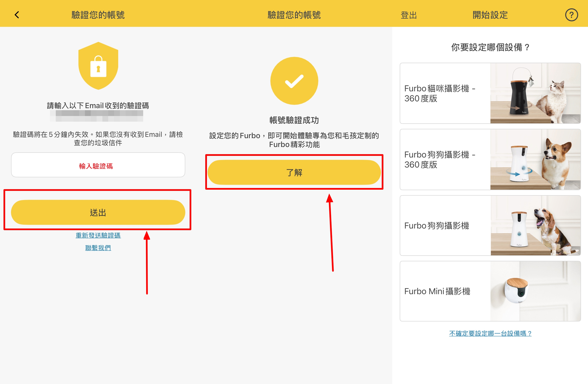Select Furbo 狗狗攝影機 - 360 度版 card
This screenshot has height=384, width=588.
(490, 159)
